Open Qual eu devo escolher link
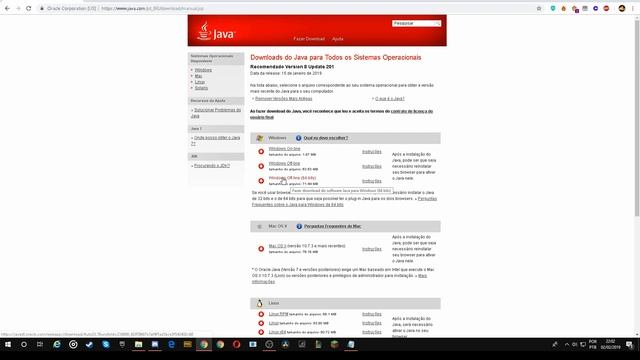The width and height of the screenshot is (640, 360). pyautogui.click(x=326, y=138)
